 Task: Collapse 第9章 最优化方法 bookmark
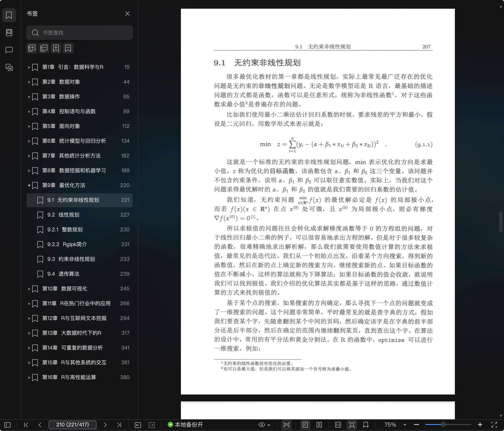[29, 186]
